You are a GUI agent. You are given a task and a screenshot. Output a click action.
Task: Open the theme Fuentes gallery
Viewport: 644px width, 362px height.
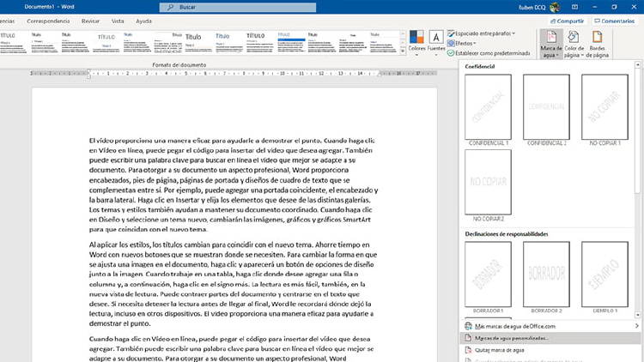pos(436,41)
